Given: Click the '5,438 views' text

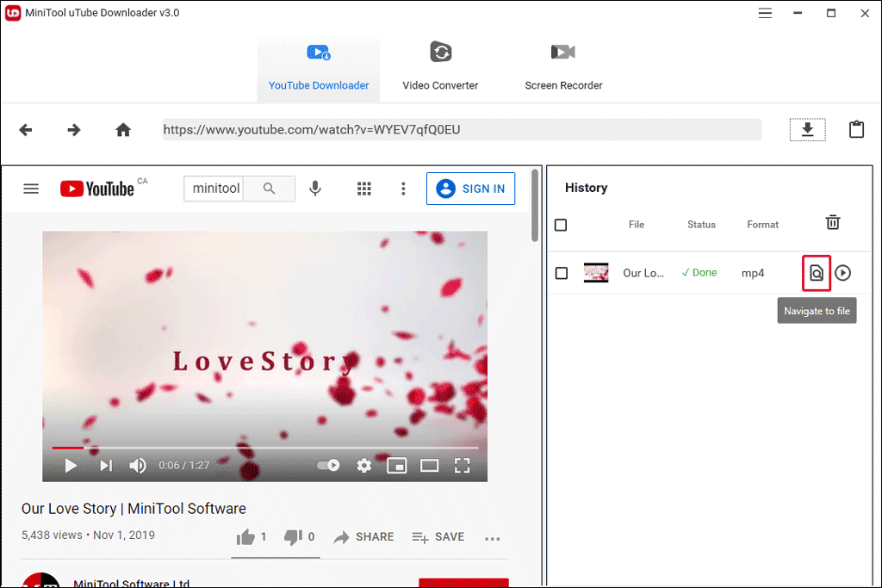Looking at the screenshot, I should [52, 535].
